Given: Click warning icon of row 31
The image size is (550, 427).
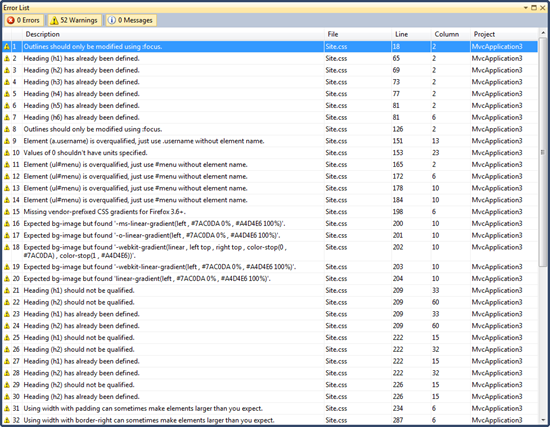Looking at the screenshot, I should point(7,408).
